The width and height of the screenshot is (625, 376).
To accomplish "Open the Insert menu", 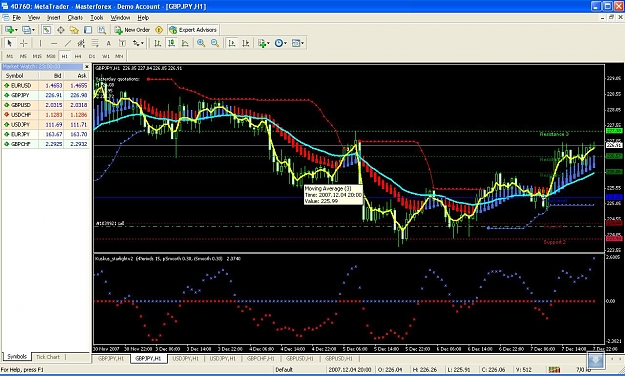I will (53, 18).
